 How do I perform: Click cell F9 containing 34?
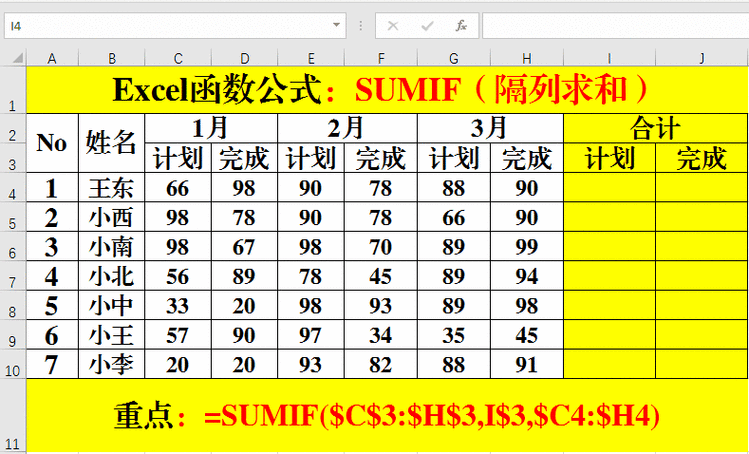point(381,335)
